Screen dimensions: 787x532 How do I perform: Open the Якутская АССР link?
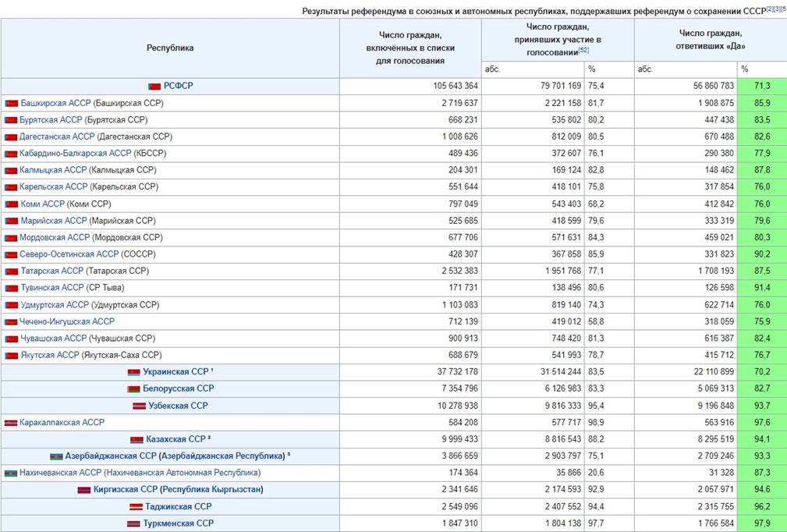pyautogui.click(x=50, y=355)
